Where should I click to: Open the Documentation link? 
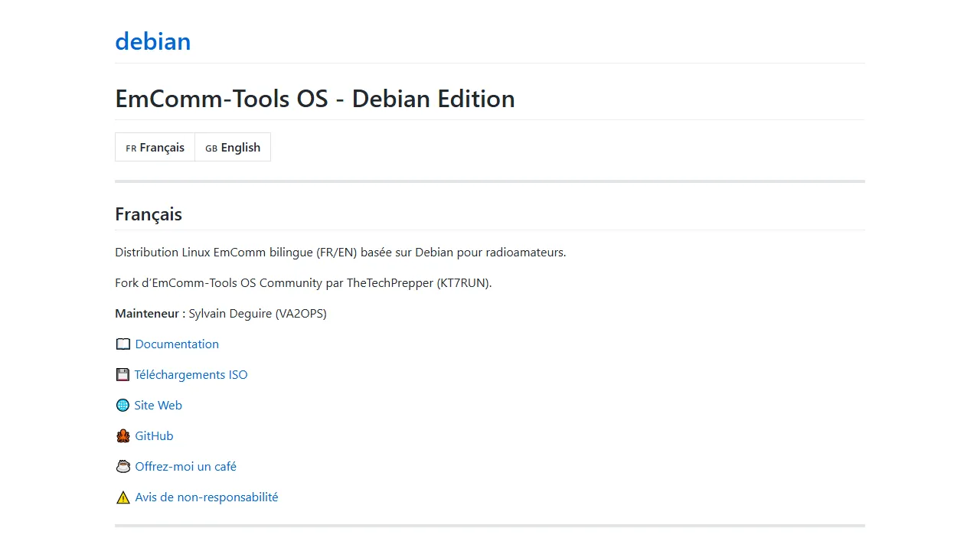(x=177, y=344)
